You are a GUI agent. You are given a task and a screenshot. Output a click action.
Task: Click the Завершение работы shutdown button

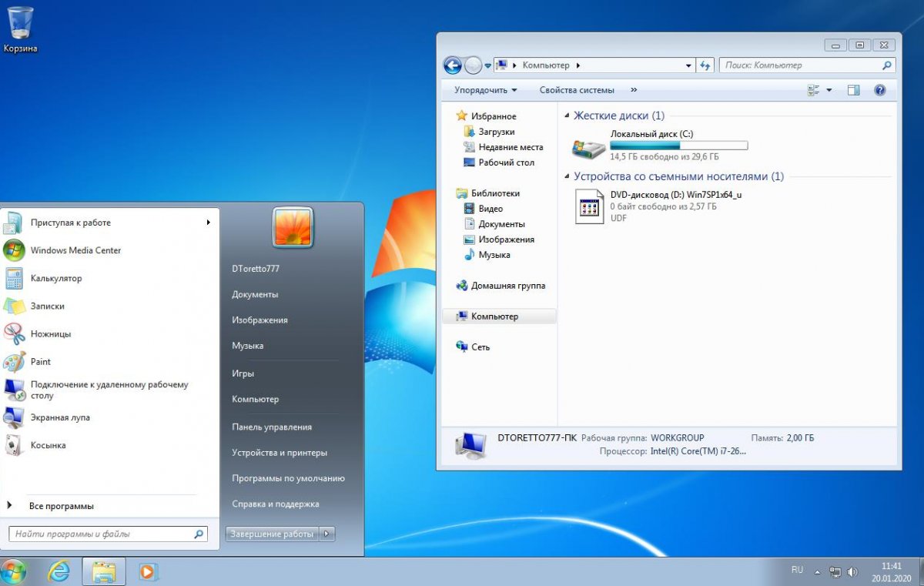pyautogui.click(x=272, y=534)
